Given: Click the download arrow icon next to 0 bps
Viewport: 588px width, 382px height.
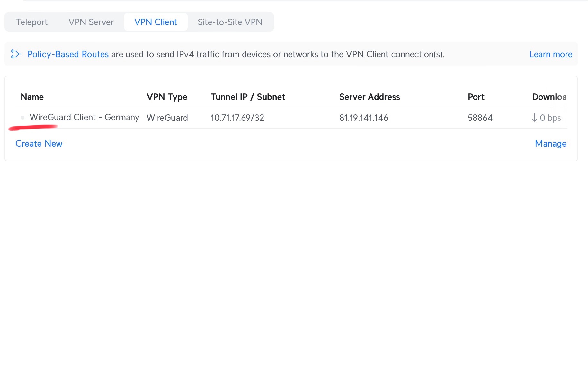Looking at the screenshot, I should coord(534,118).
